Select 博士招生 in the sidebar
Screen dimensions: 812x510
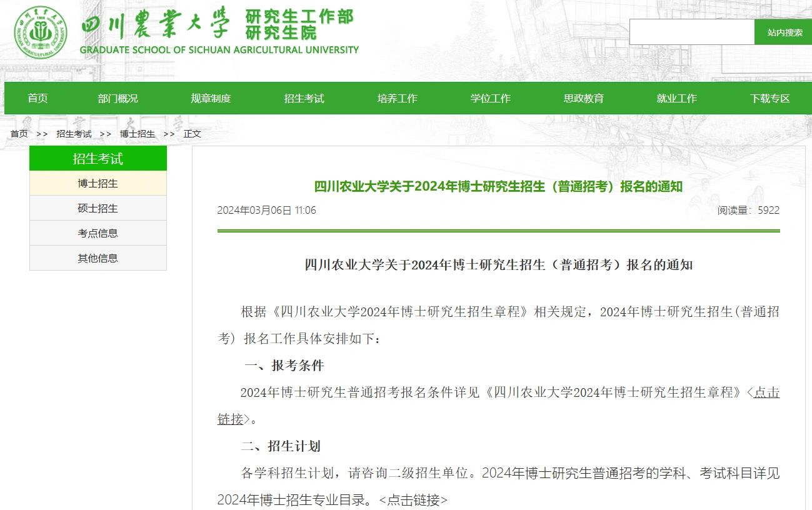[x=98, y=183]
